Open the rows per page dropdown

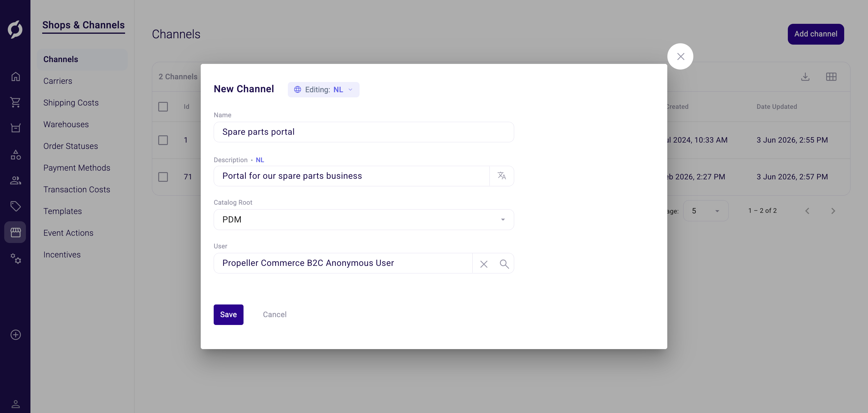click(706, 211)
